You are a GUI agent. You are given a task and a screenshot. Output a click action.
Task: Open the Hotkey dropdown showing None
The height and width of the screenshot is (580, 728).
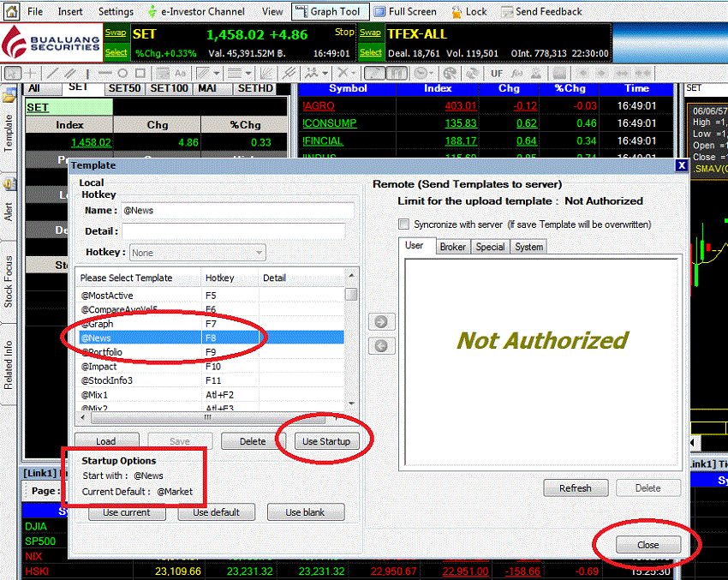197,253
